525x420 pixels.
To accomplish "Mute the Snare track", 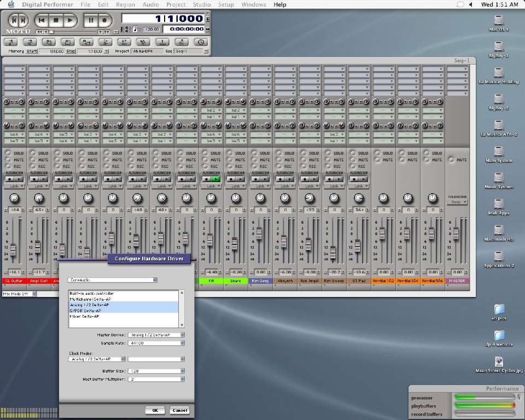I will (230, 160).
